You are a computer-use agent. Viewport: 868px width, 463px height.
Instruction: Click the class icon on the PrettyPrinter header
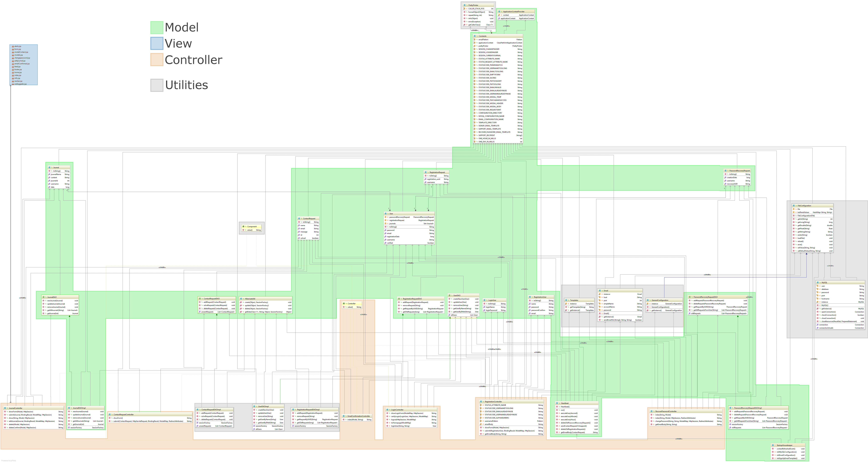[x=464, y=5]
